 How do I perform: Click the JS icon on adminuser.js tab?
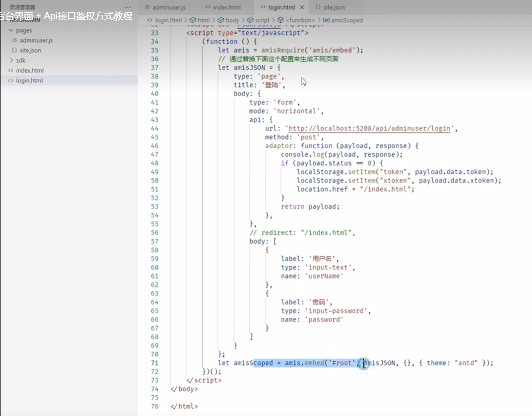(x=147, y=7)
